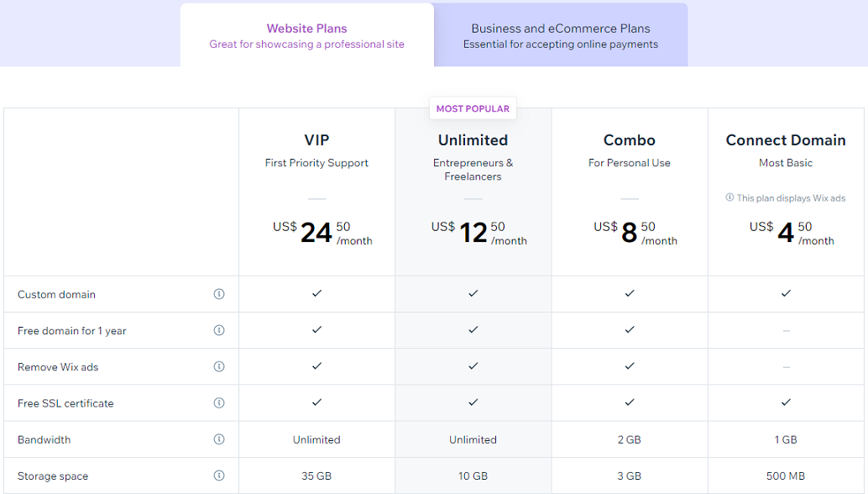This screenshot has width=868, height=494.
Task: Click Combo plan's 2 GB bandwidth value
Action: tap(630, 439)
